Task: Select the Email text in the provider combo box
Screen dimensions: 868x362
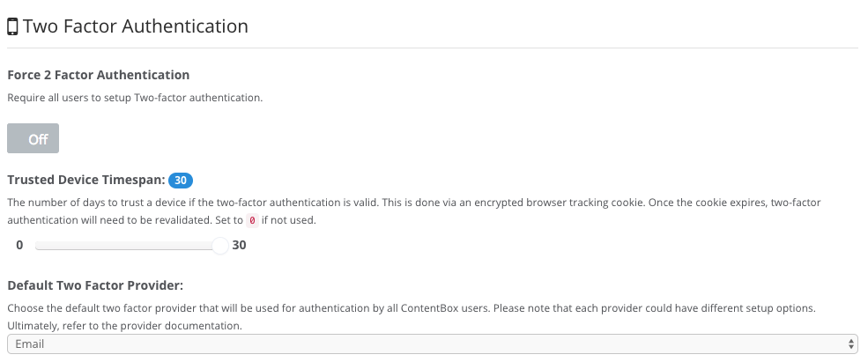Action: pos(30,344)
